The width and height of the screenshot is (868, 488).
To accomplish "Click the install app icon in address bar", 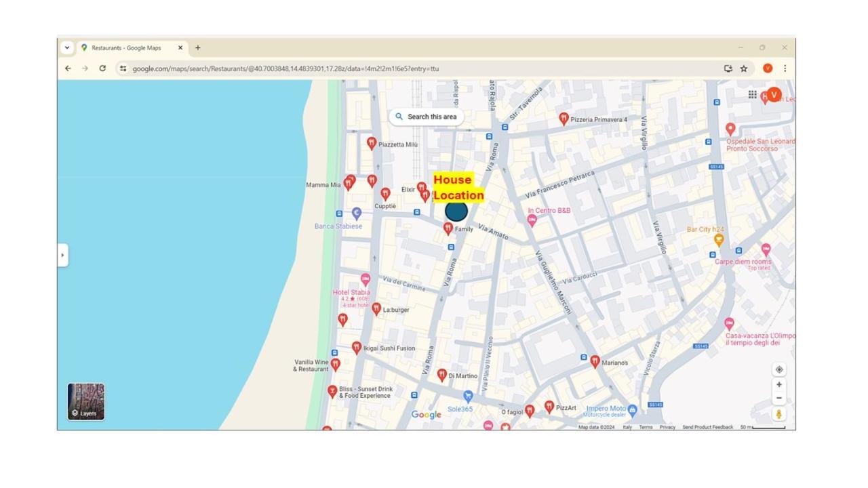I will pyautogui.click(x=728, y=68).
